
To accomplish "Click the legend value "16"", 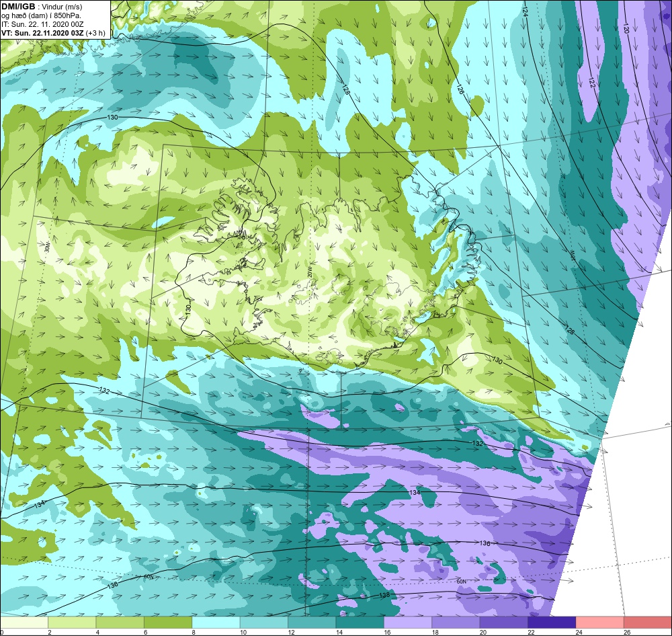I will (x=388, y=632).
